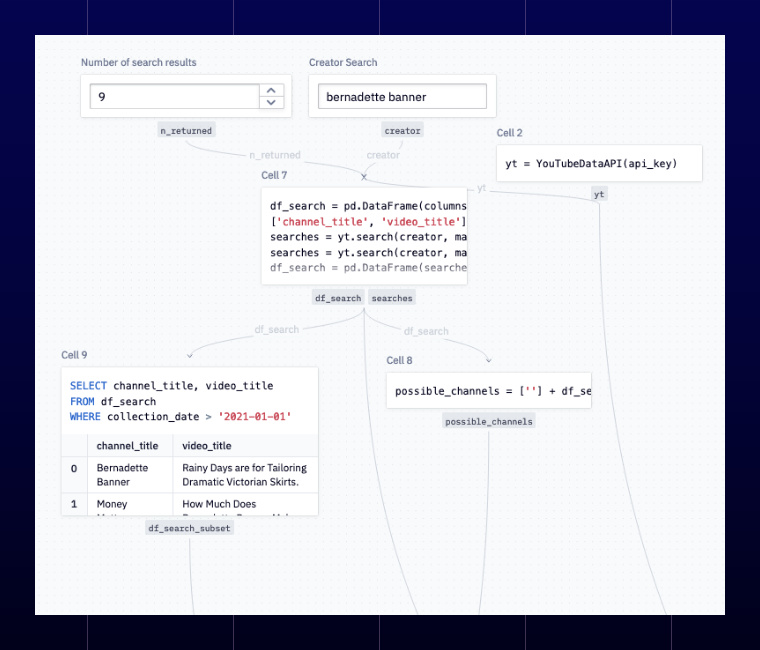Increase the number of search results stepper

pyautogui.click(x=271, y=91)
